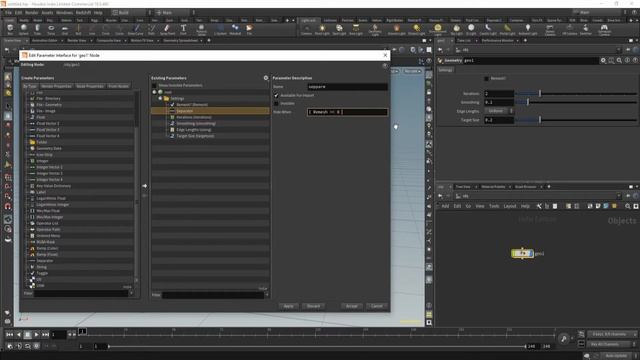Click the Discard button
Viewport: 640px width, 360px height.
click(313, 306)
